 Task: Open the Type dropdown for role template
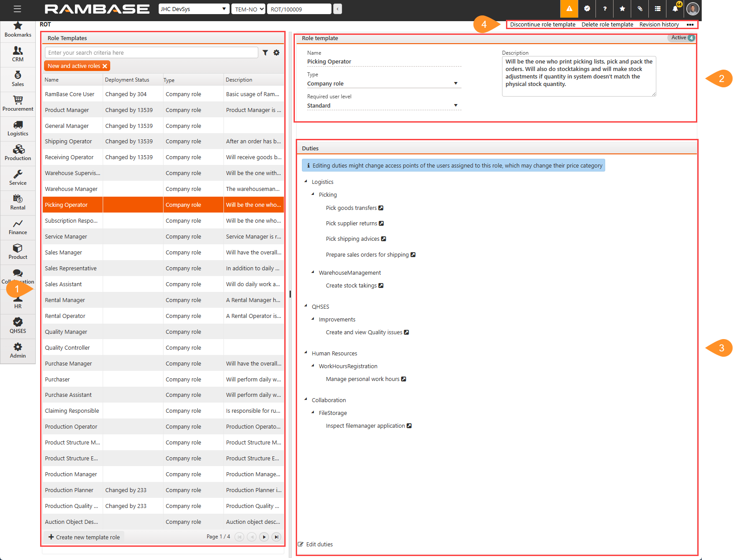pyautogui.click(x=456, y=83)
